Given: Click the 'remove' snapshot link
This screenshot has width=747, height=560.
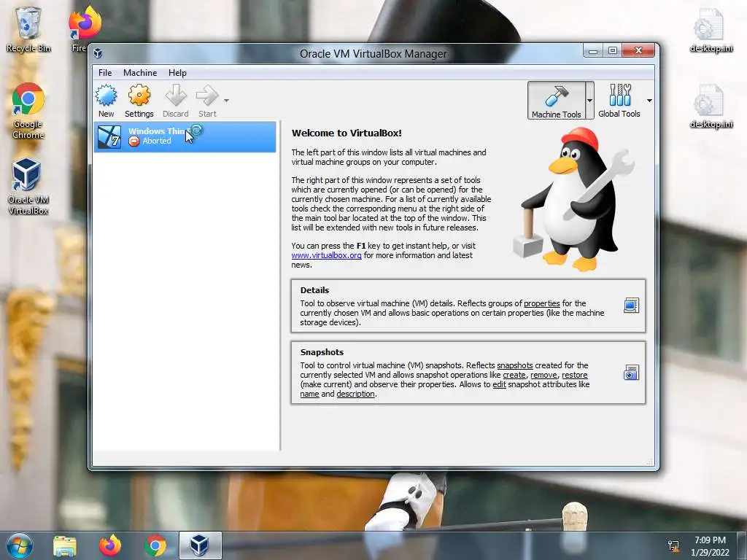Looking at the screenshot, I should point(543,375).
